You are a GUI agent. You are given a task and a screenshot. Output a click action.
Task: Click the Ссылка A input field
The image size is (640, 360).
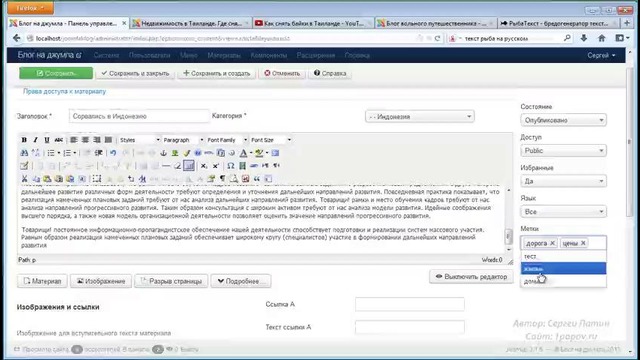click(x=409, y=304)
